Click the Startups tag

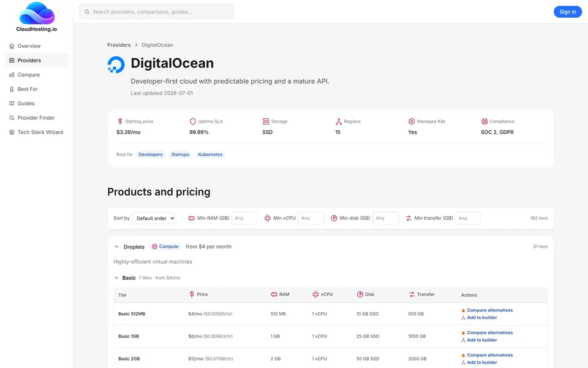(x=180, y=155)
